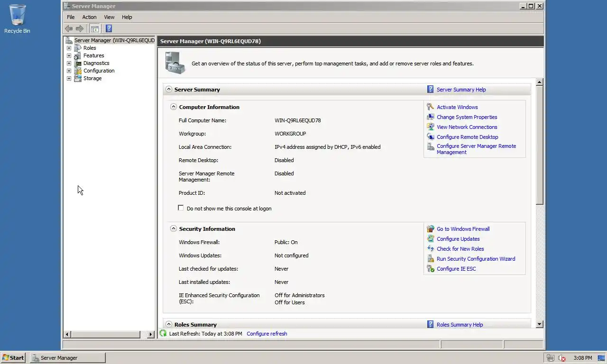
Task: Click the Storage node icon
Action: tap(77, 78)
